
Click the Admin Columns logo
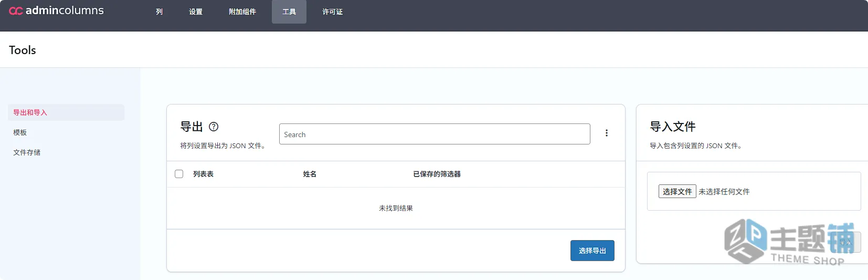[56, 11]
